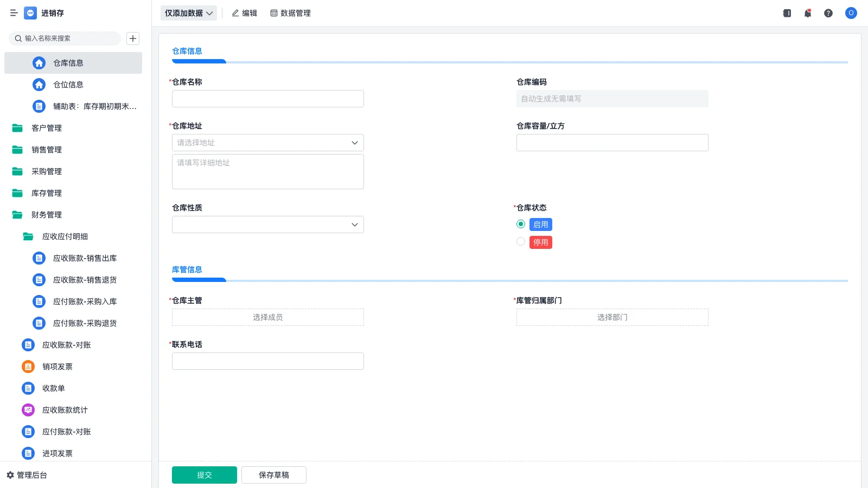Open the 请选择地址 address dropdown
Viewport: 868px width, 488px height.
click(268, 143)
